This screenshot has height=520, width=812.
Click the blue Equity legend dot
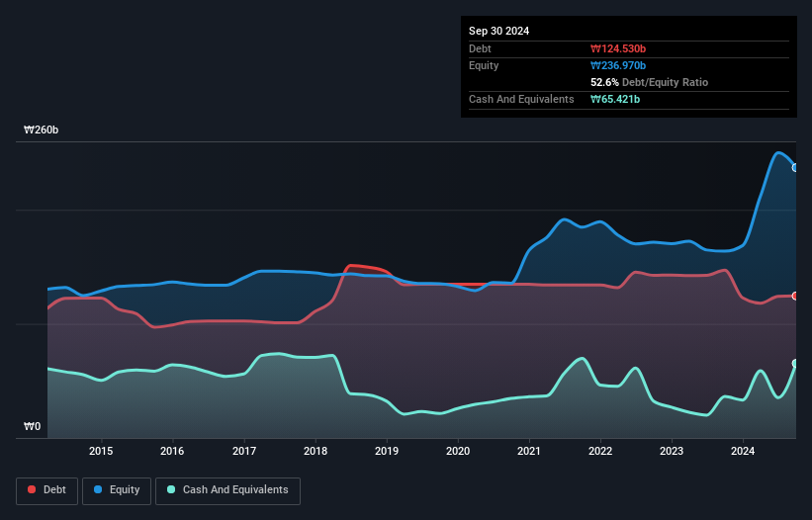(98, 489)
